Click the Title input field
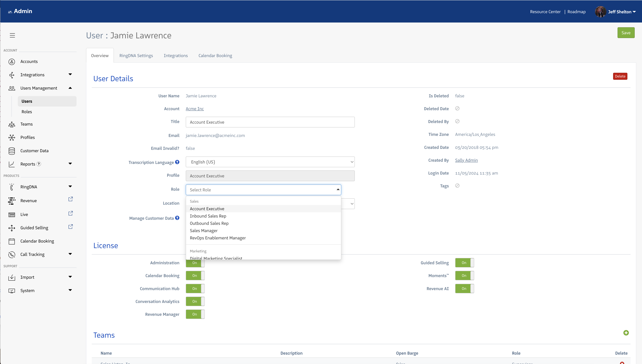This screenshot has width=642, height=364. coord(270,122)
